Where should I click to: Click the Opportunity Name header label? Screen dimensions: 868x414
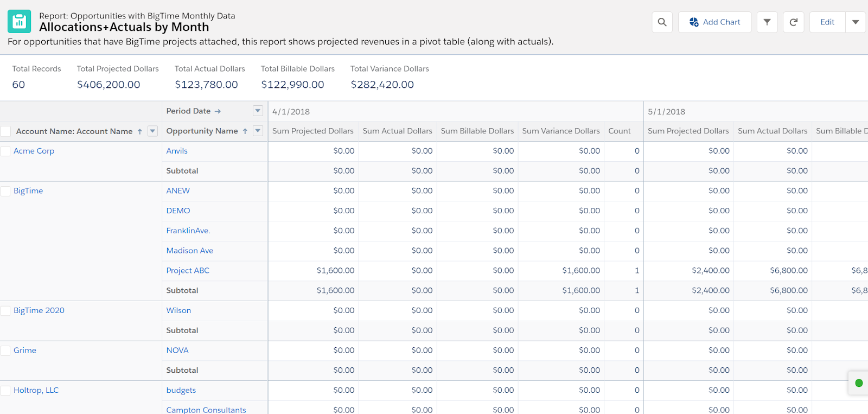(202, 131)
